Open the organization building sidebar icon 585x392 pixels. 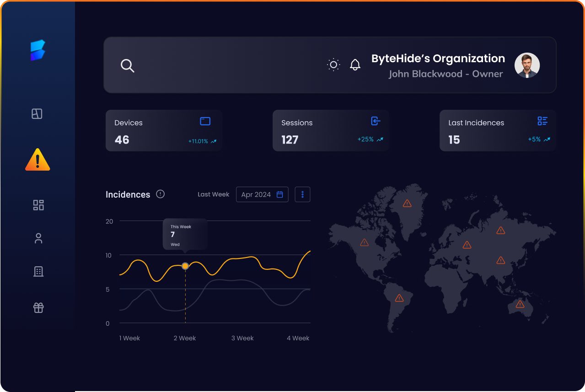click(38, 271)
